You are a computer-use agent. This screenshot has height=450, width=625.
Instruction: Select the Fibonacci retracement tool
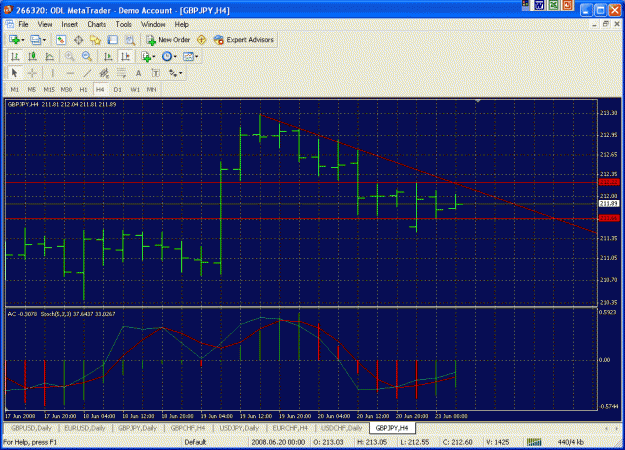[x=121, y=73]
